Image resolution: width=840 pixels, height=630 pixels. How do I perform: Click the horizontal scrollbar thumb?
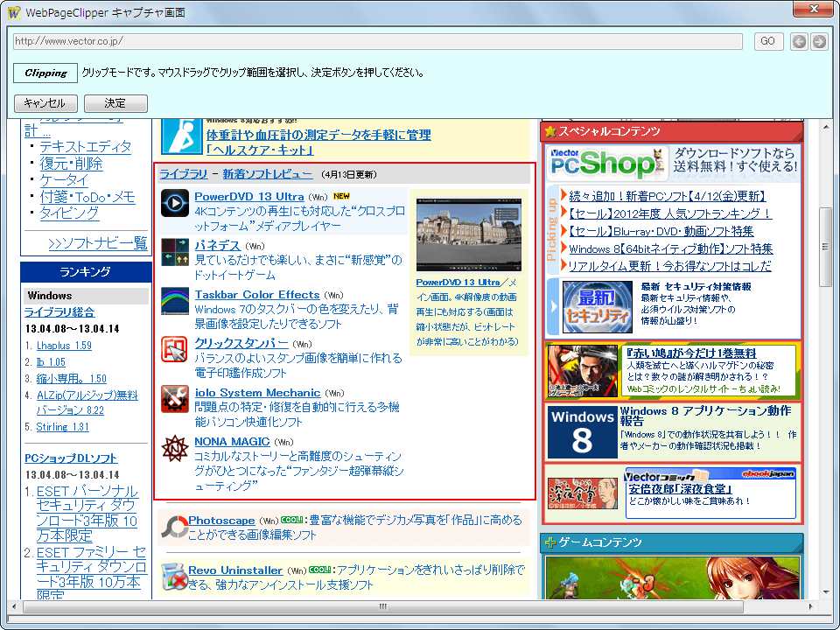click(383, 606)
